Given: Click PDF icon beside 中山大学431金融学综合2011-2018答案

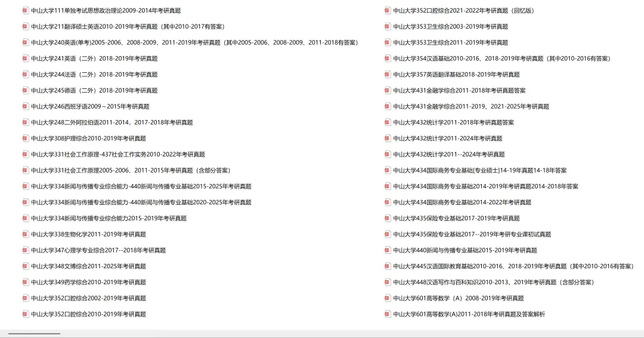Looking at the screenshot, I should click(x=388, y=90).
